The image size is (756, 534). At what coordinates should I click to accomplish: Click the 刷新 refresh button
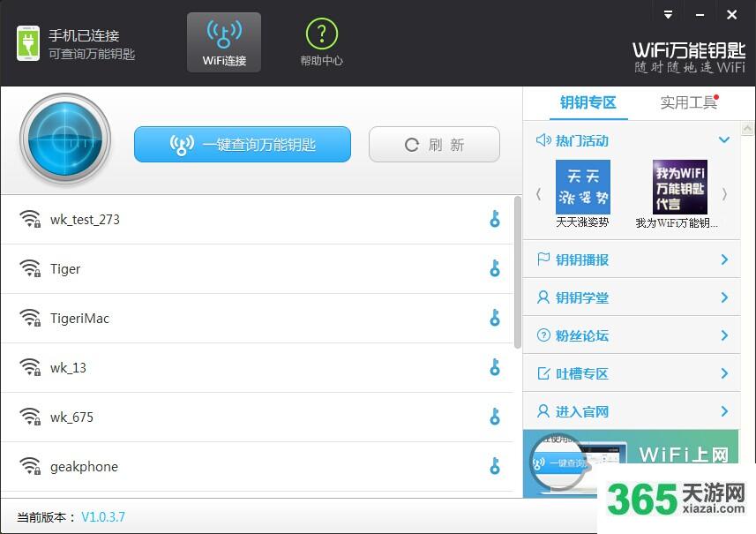[x=434, y=144]
